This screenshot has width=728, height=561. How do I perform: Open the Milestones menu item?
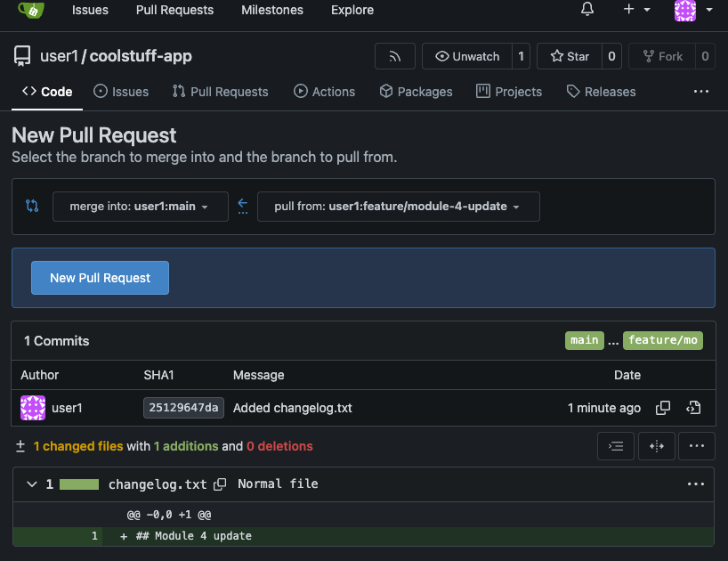(271, 10)
